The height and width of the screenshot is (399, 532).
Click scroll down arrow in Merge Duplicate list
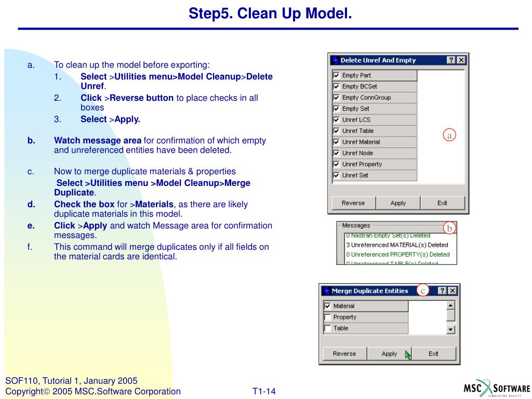pyautogui.click(x=450, y=329)
